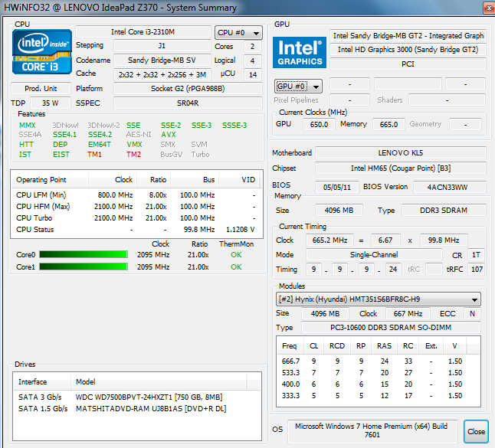This screenshot has height=448, width=495.
Task: Click the SSPEC SR04R field
Action: click(188, 103)
